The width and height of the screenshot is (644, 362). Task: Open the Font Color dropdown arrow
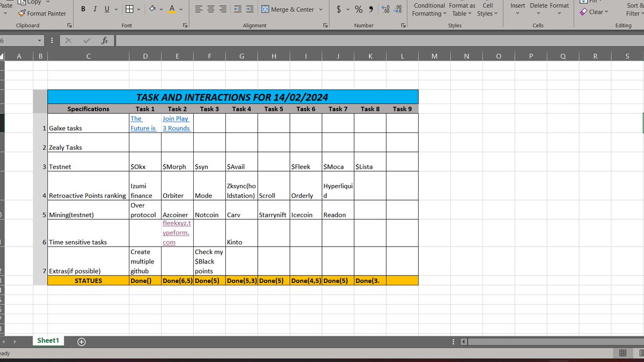click(181, 9)
